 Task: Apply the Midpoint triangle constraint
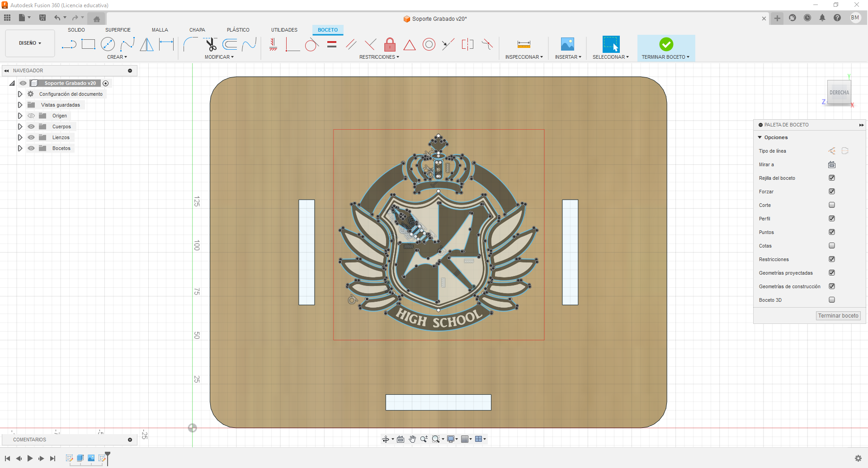410,45
